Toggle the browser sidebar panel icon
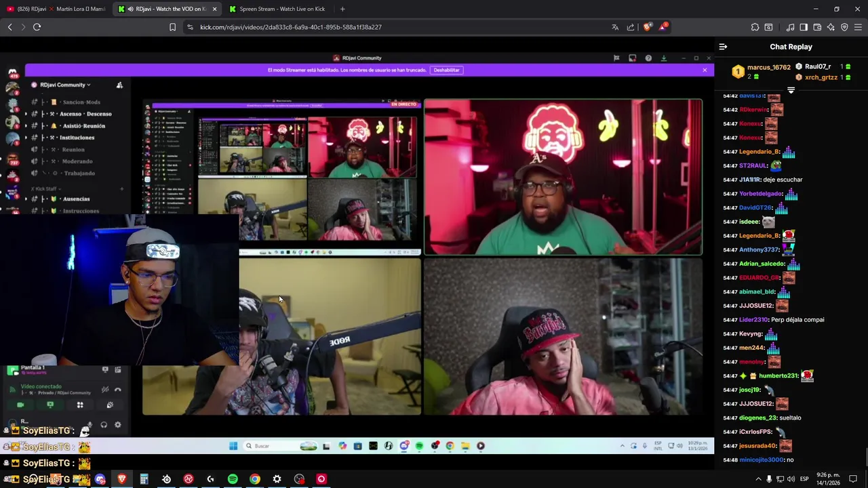 pos(804,27)
